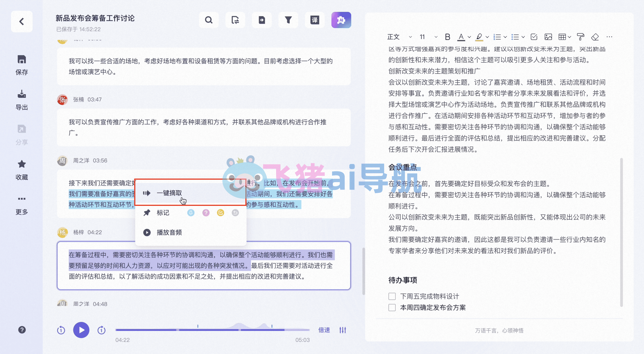Click the 周之洋 03:56 avatar
The height and width of the screenshot is (354, 644).
62,160
